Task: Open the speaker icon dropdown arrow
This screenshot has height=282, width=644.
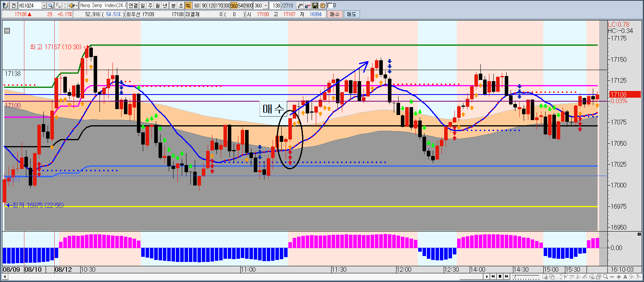Action: click(x=76, y=6)
